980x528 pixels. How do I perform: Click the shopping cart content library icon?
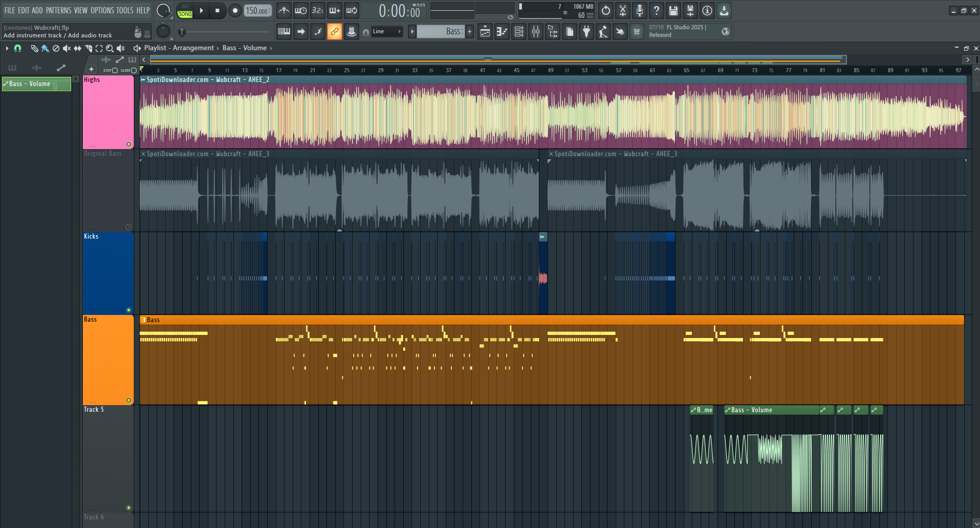coord(637,32)
